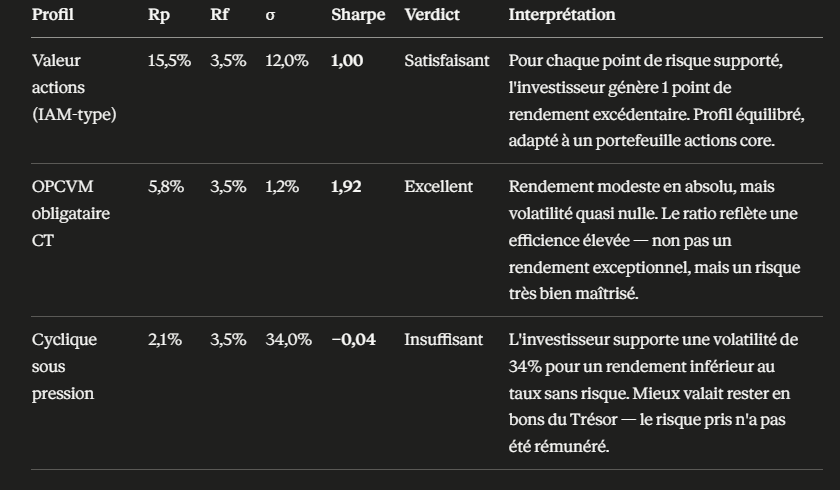
Task: Select the Verdict column header
Action: [x=431, y=15]
